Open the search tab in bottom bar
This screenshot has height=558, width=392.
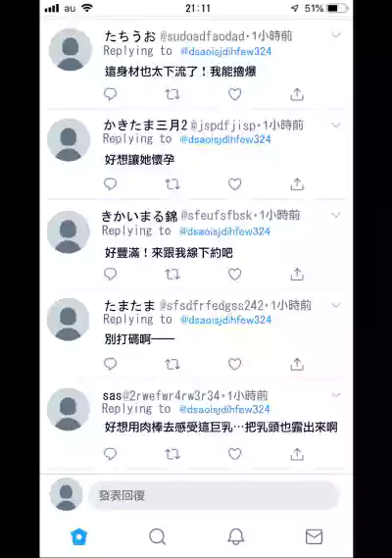tap(157, 536)
